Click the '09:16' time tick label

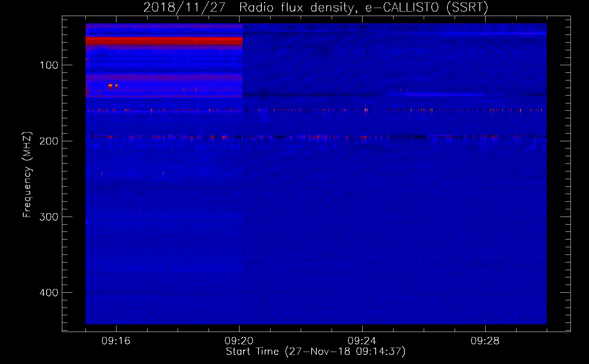[116, 341]
